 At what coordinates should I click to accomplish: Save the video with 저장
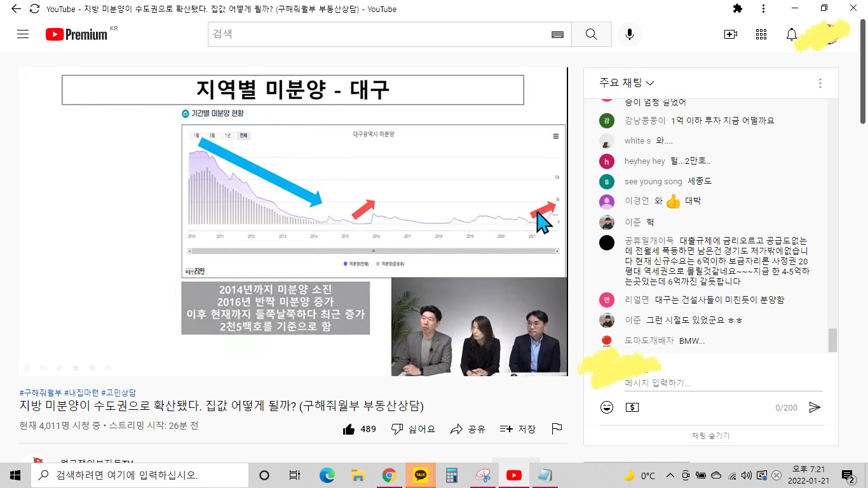click(x=517, y=429)
